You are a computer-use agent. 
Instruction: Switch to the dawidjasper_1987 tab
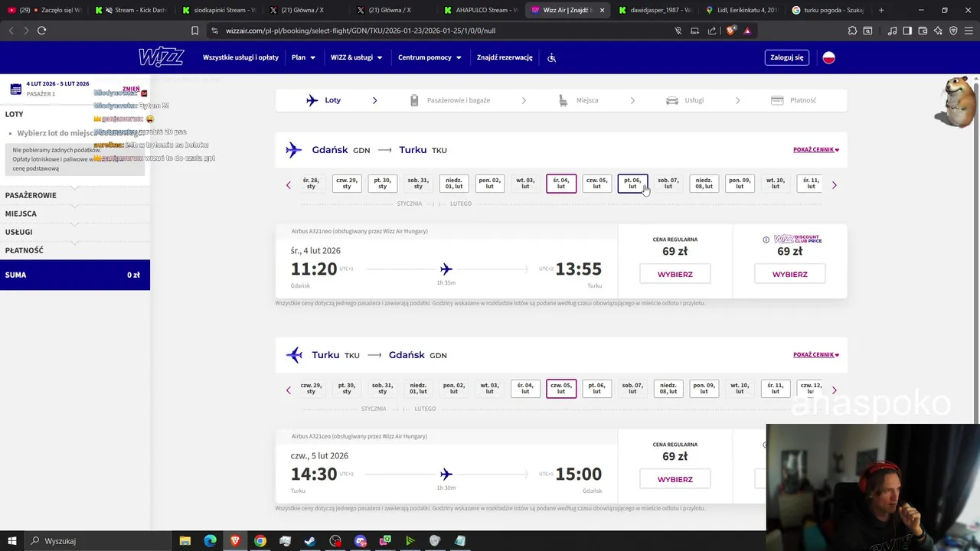coord(655,10)
